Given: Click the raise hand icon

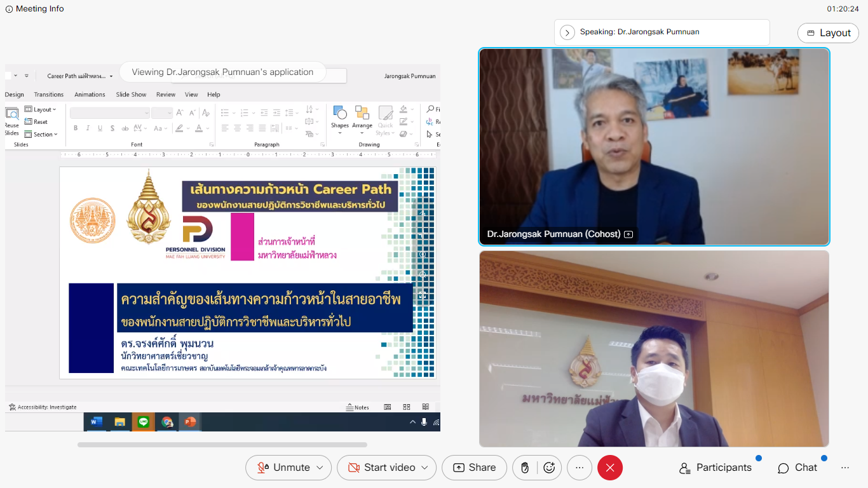Looking at the screenshot, I should [x=525, y=468].
